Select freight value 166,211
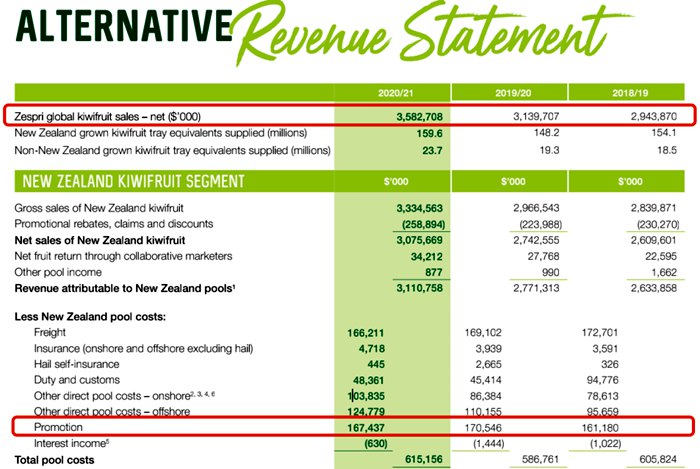This screenshot has width=700, height=469. pos(365,333)
